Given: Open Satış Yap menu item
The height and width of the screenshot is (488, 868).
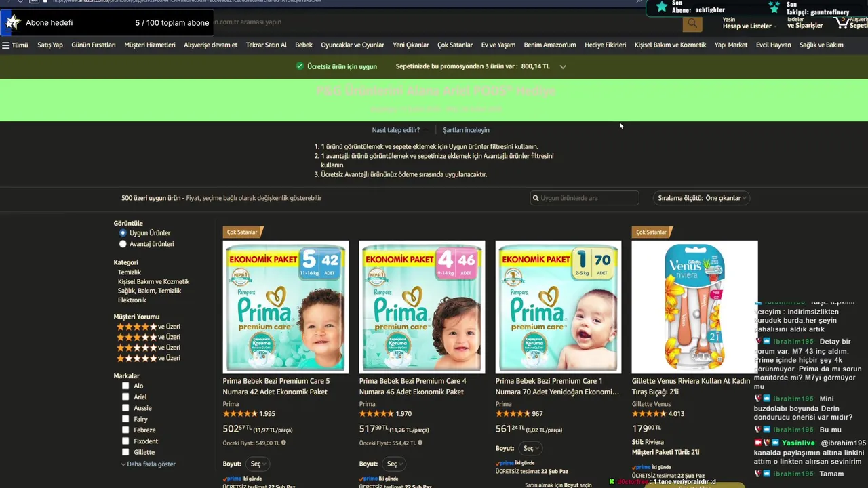Looking at the screenshot, I should pos(50,45).
